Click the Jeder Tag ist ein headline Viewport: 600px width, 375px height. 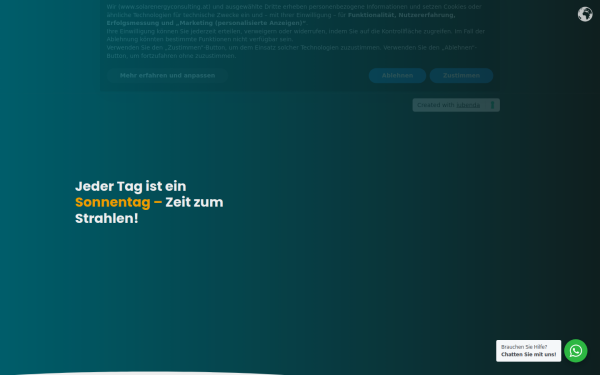click(x=130, y=186)
